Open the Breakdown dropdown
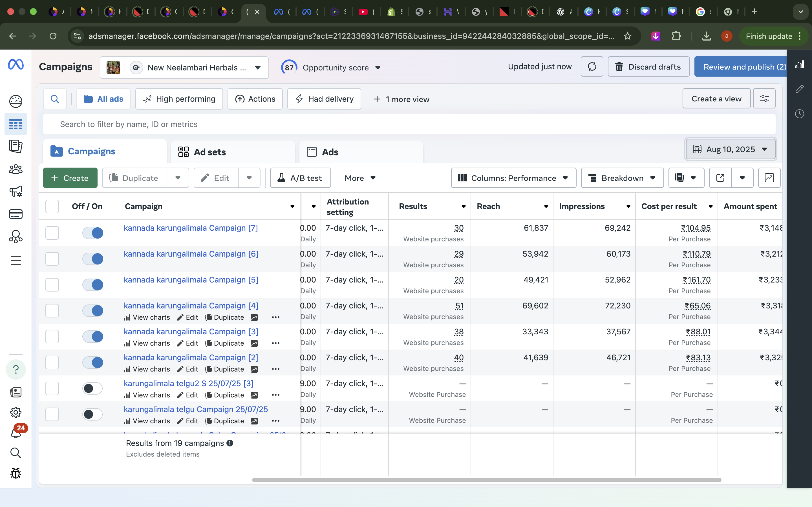 click(622, 178)
